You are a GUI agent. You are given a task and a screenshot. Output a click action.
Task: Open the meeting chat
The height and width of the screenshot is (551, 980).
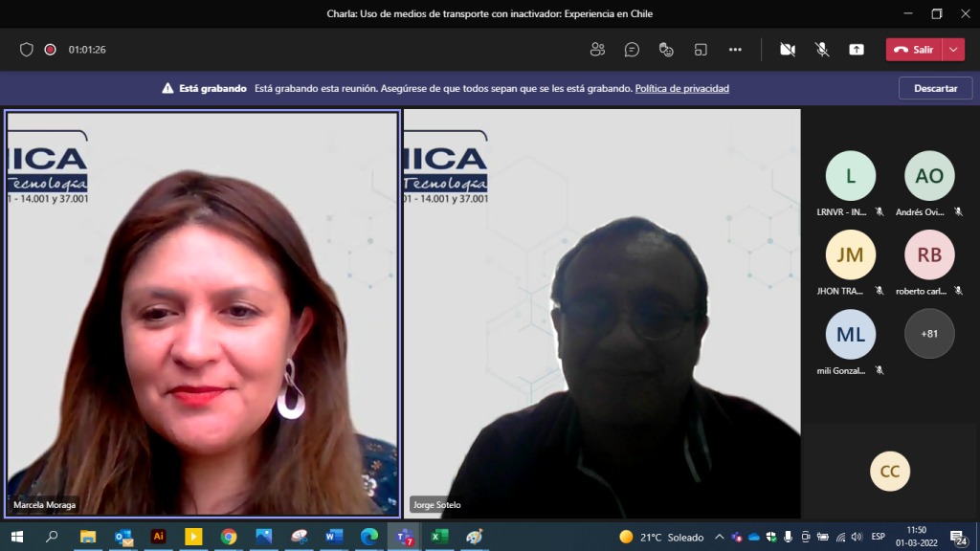click(632, 50)
